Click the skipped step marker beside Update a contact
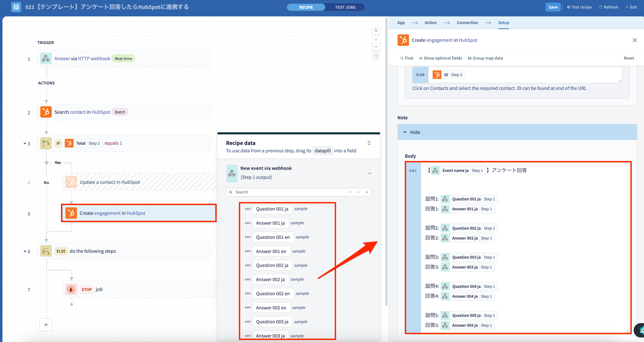The width and height of the screenshot is (644, 342). [x=29, y=183]
